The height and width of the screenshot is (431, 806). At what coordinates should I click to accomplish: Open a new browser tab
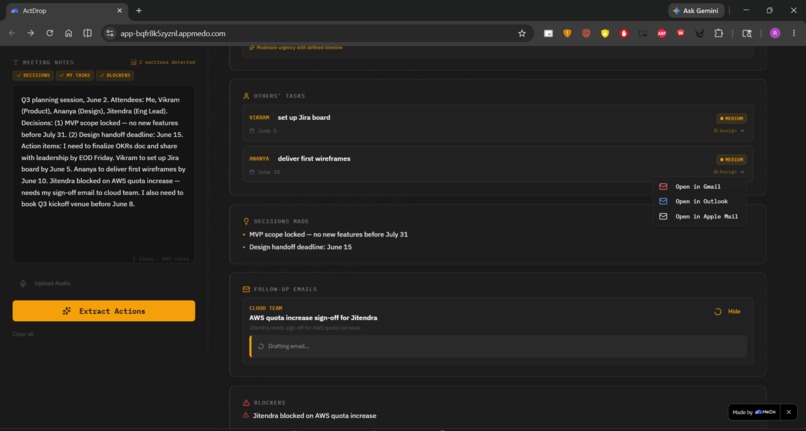click(139, 10)
